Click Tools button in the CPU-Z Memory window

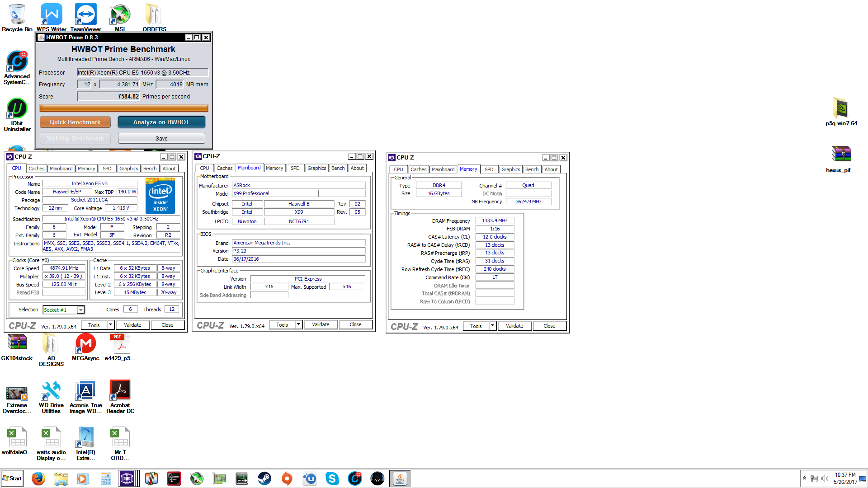tap(476, 326)
